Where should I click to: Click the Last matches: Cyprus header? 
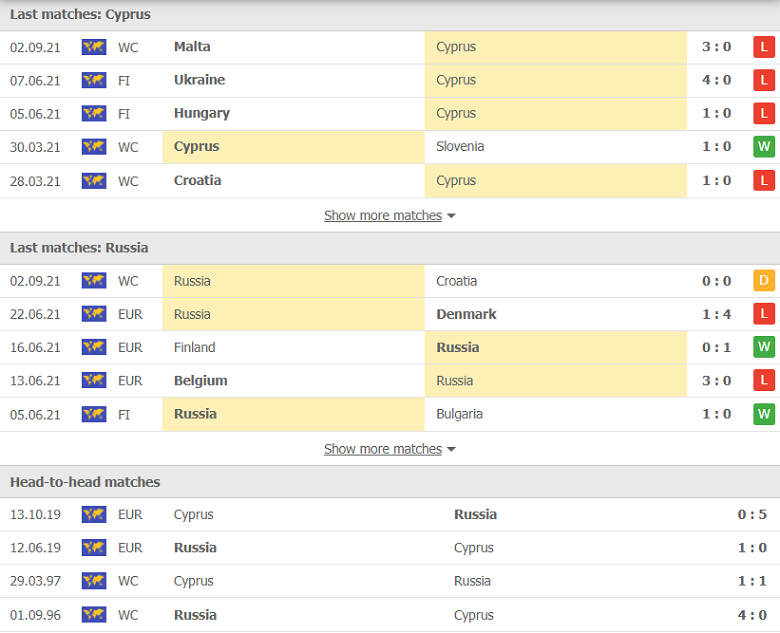pos(80,14)
